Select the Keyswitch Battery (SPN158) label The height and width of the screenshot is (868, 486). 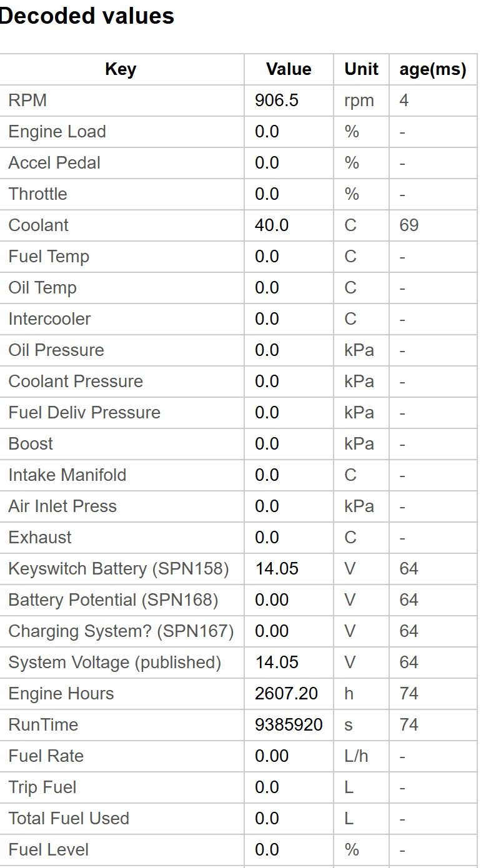coord(119,569)
